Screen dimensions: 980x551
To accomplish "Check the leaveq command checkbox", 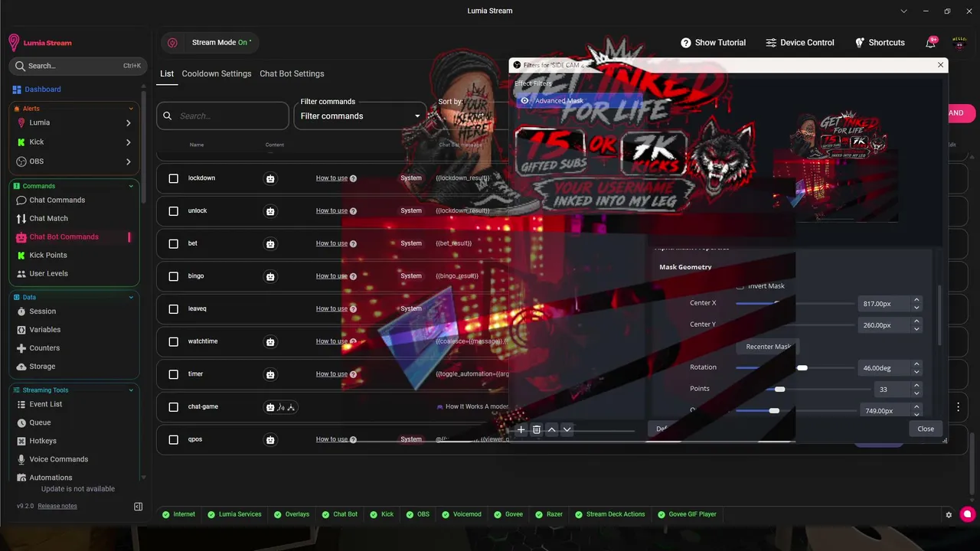I will tap(173, 309).
